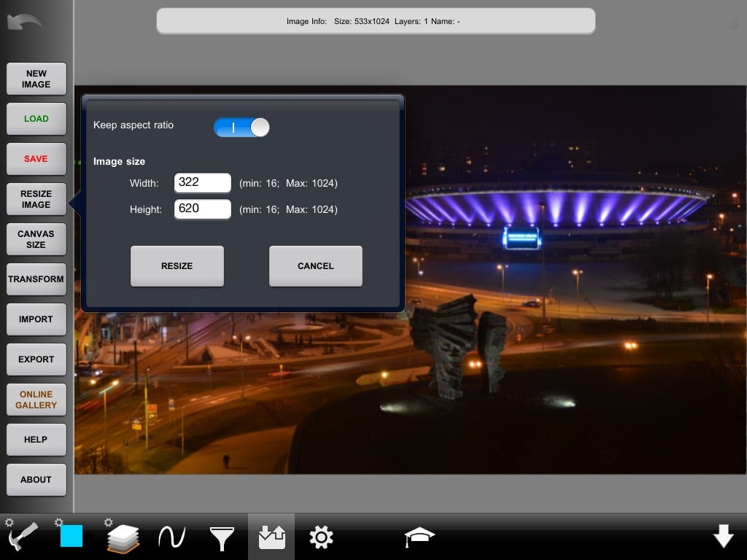The image size is (747, 560).
Task: Click the Height input field
Action: [x=203, y=209]
